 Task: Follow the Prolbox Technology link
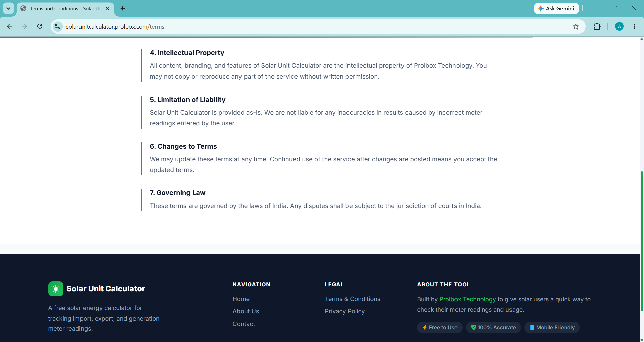(x=467, y=299)
